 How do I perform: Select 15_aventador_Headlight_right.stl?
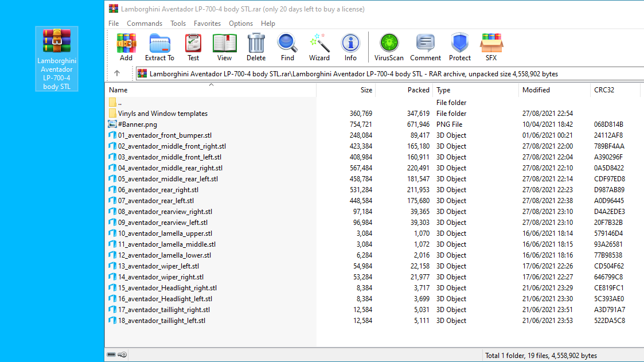tap(167, 287)
